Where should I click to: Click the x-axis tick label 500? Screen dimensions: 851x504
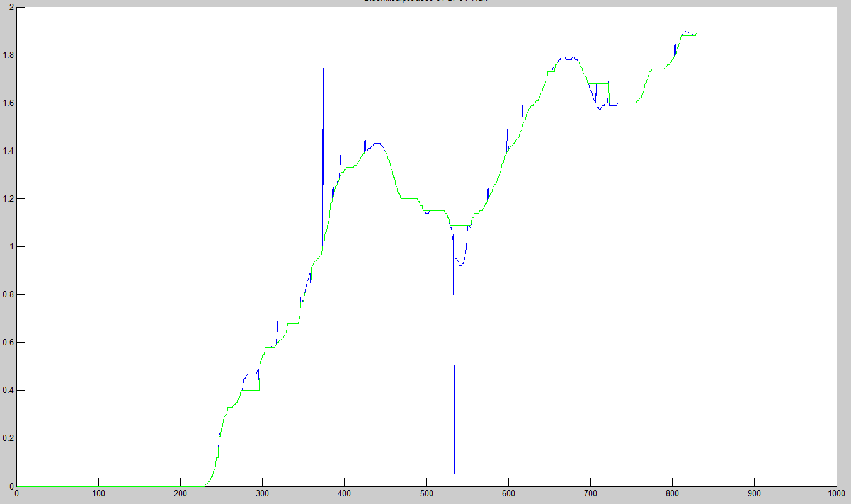(426, 495)
